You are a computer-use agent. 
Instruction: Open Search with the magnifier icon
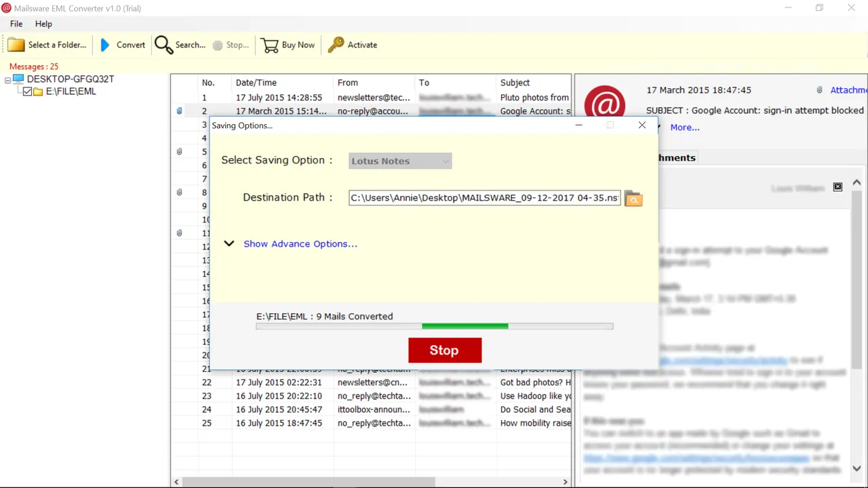click(x=163, y=45)
